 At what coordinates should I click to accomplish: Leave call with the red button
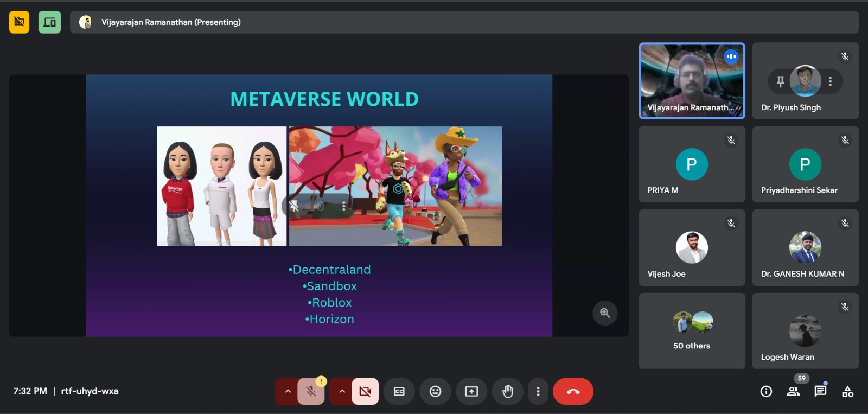(x=573, y=391)
